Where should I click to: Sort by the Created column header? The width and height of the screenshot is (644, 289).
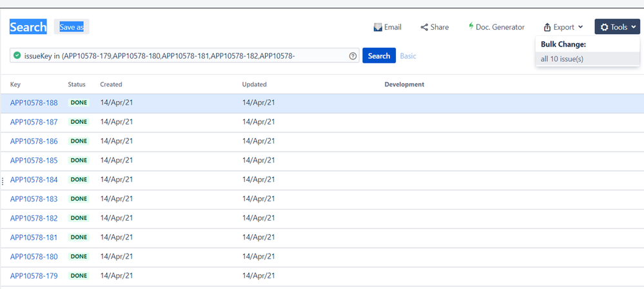(x=111, y=85)
